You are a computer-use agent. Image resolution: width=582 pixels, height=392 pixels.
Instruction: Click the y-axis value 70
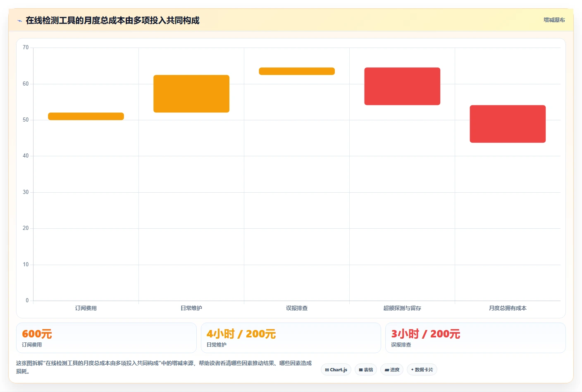pyautogui.click(x=26, y=48)
